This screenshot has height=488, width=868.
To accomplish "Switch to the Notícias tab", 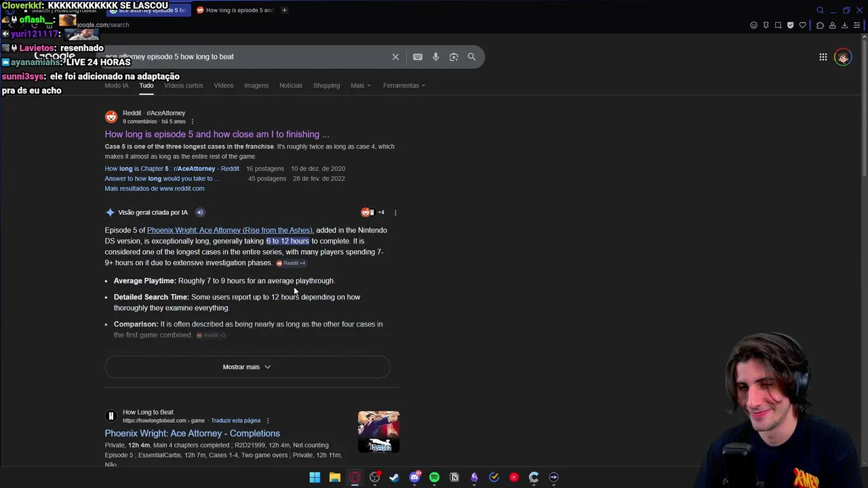I will (291, 85).
